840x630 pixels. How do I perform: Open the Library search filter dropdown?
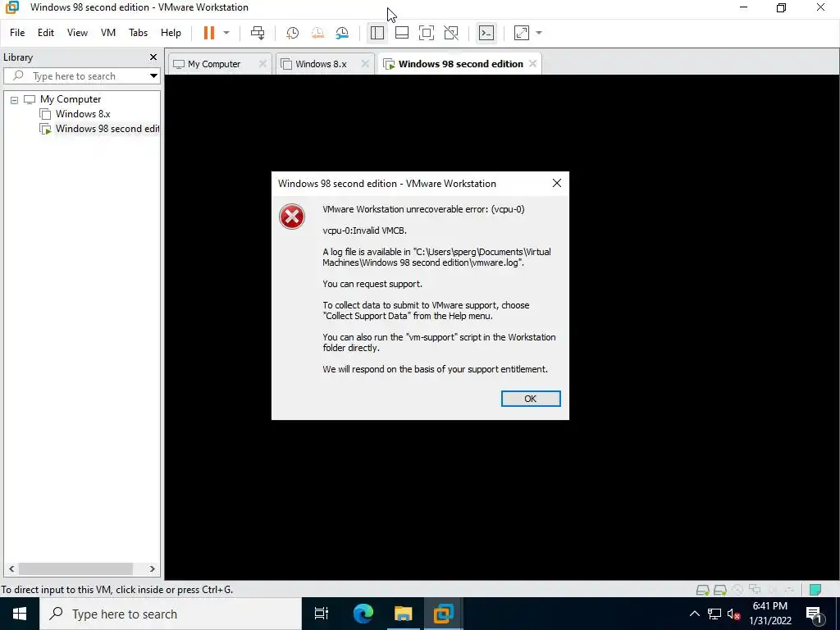point(153,76)
